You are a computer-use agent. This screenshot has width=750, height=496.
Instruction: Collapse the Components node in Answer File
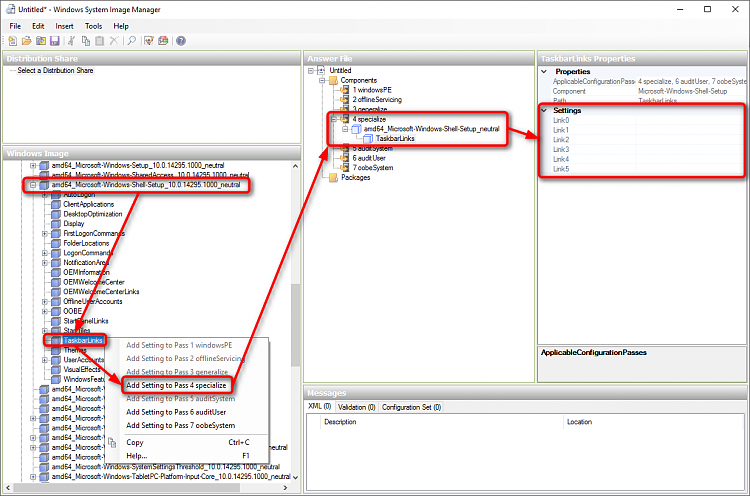pyautogui.click(x=322, y=80)
